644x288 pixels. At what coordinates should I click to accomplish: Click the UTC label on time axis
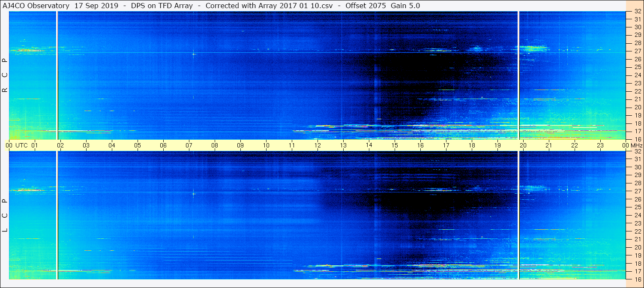coord(22,145)
